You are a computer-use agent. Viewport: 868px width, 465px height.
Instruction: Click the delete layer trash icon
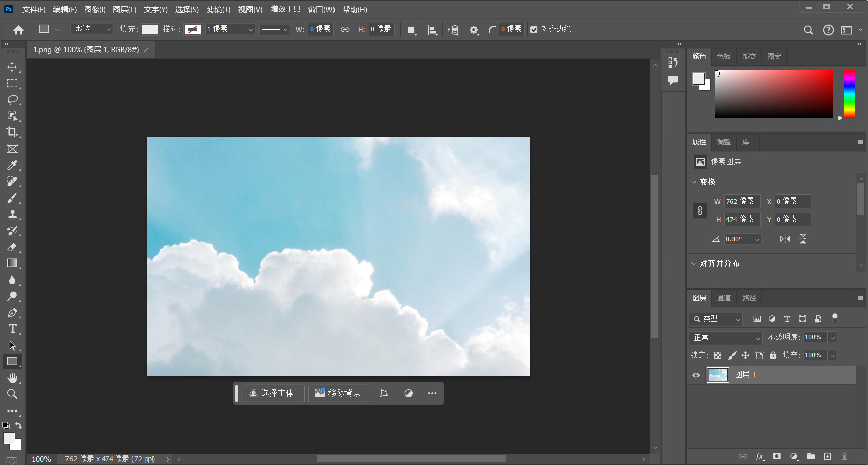844,456
